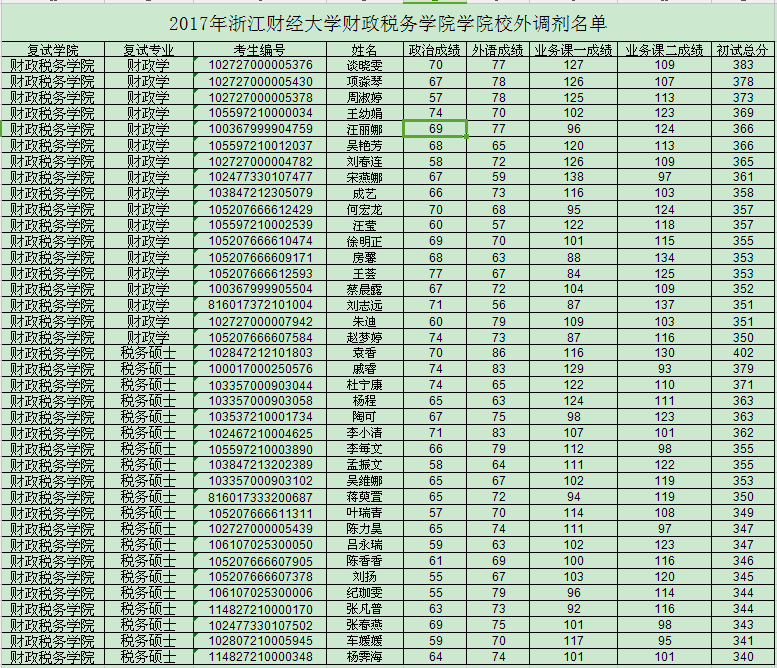Click the total score cell 383
777x668 pixels.
(742, 65)
